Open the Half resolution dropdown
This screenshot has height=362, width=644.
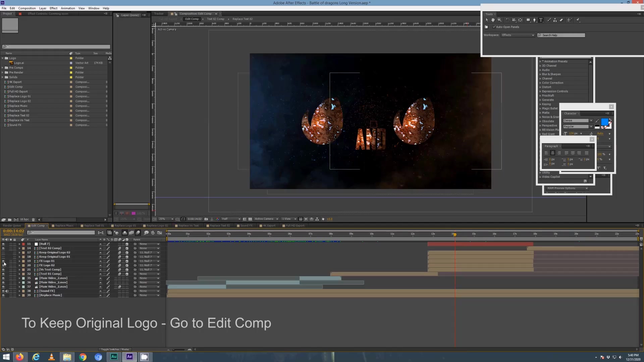[231, 219]
